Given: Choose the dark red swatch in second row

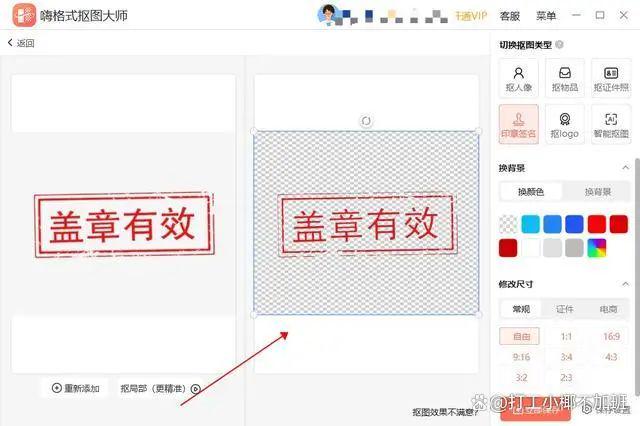Looking at the screenshot, I should [508, 248].
